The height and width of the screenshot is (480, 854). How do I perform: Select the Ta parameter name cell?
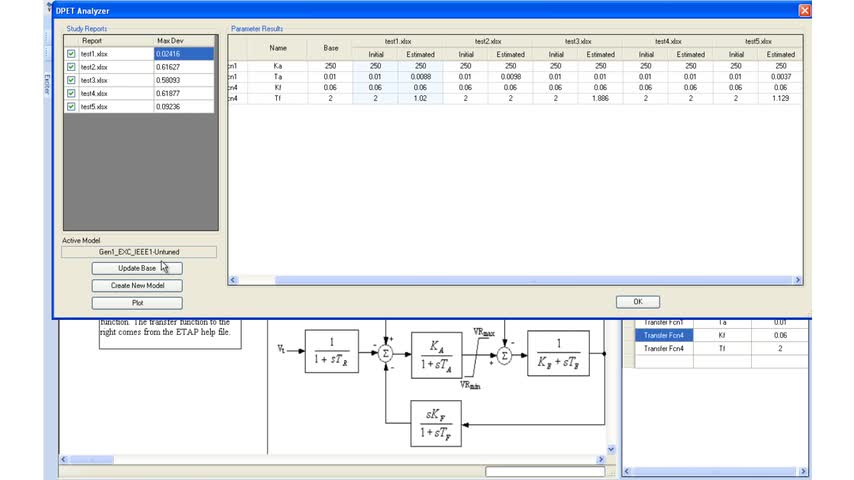[x=278, y=77]
